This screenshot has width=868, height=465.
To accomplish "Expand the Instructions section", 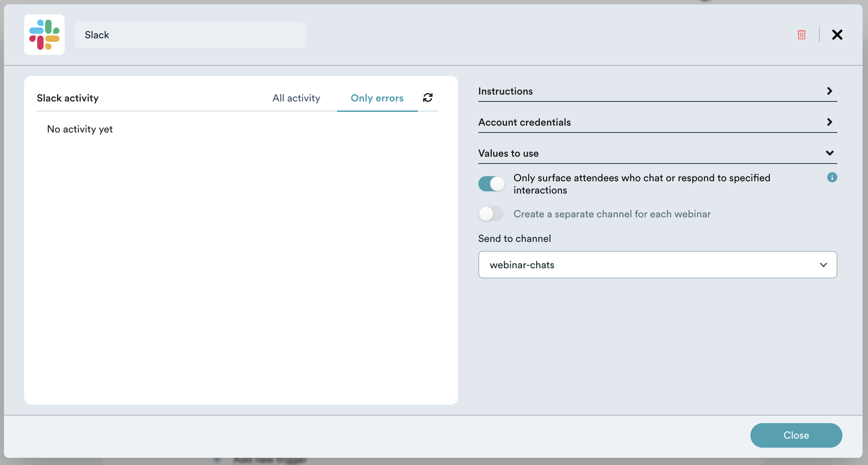I will [x=657, y=91].
